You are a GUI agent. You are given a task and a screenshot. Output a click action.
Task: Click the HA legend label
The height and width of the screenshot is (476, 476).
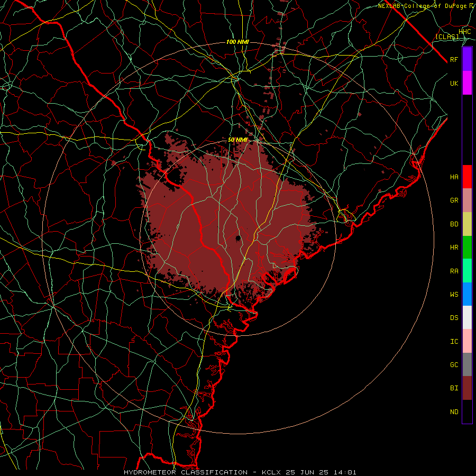454,177
